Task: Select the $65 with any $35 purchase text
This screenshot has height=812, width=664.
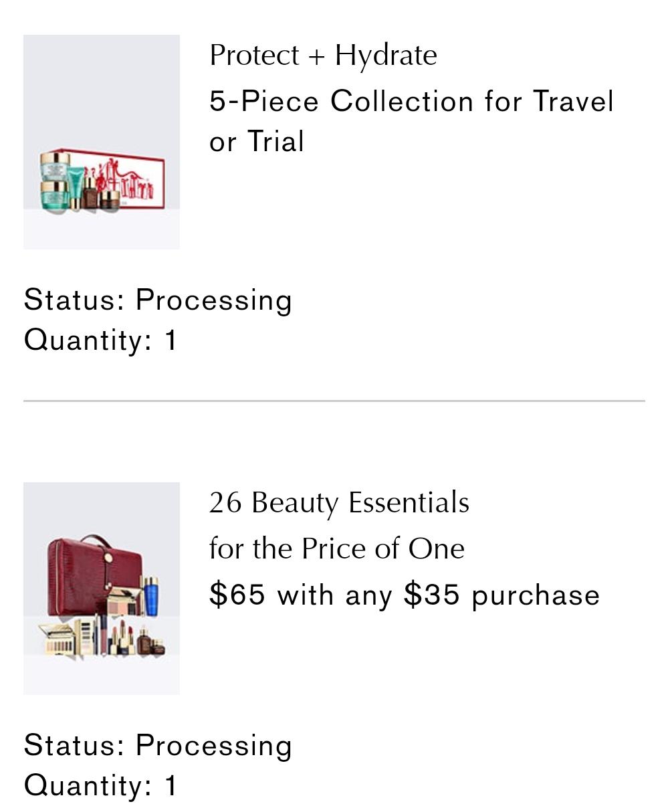Action: point(404,595)
